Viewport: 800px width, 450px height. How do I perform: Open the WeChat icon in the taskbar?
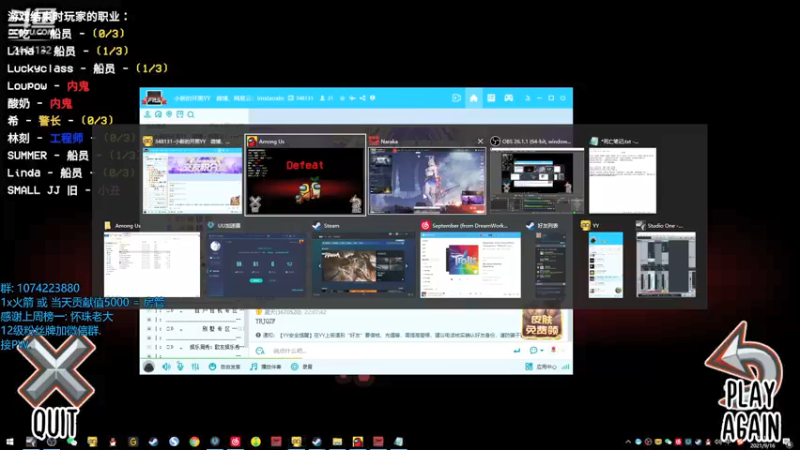point(72,441)
